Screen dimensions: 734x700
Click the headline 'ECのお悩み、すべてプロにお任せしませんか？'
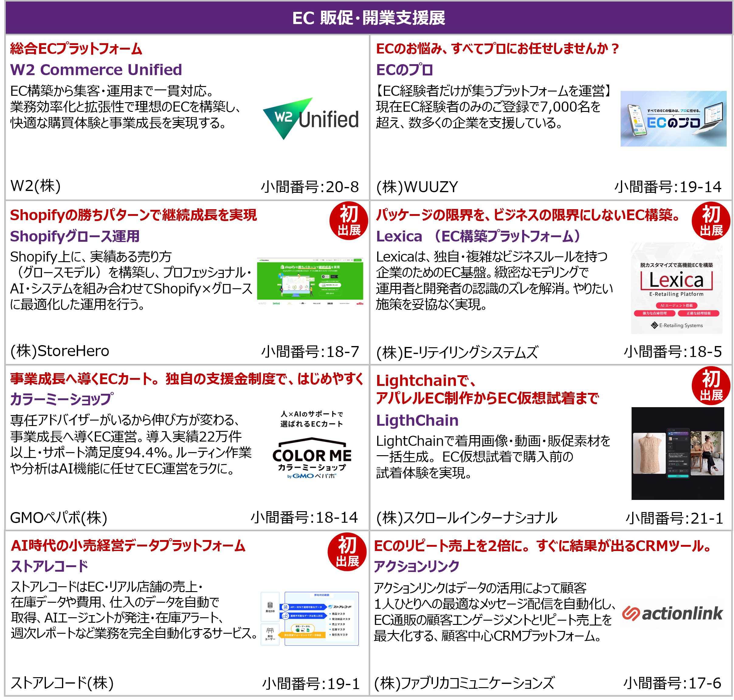pyautogui.click(x=498, y=49)
